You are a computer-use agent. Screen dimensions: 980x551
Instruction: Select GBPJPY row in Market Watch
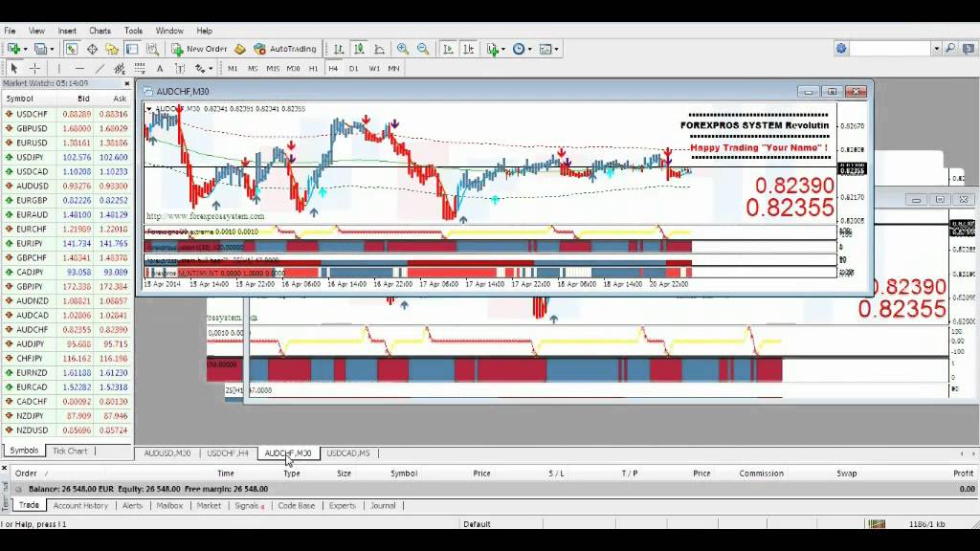click(67, 286)
